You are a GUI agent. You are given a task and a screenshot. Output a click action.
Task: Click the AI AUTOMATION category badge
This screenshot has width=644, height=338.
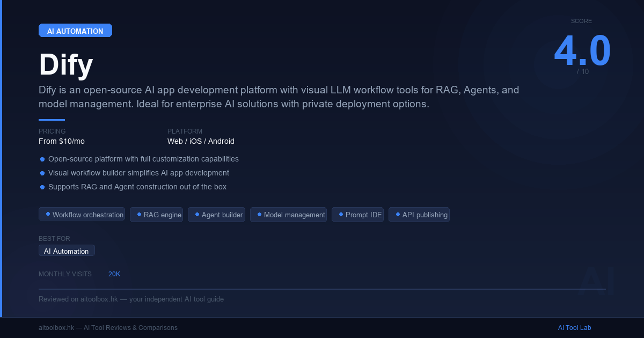75,31
